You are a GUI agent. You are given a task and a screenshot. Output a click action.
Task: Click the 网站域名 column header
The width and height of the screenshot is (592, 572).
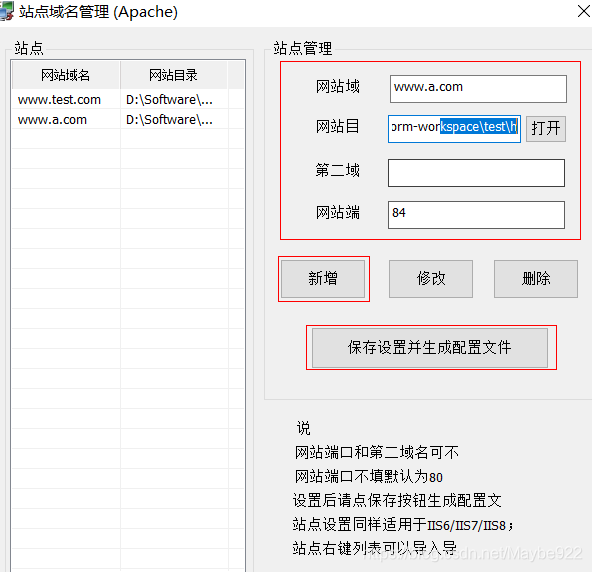pyautogui.click(x=66, y=75)
